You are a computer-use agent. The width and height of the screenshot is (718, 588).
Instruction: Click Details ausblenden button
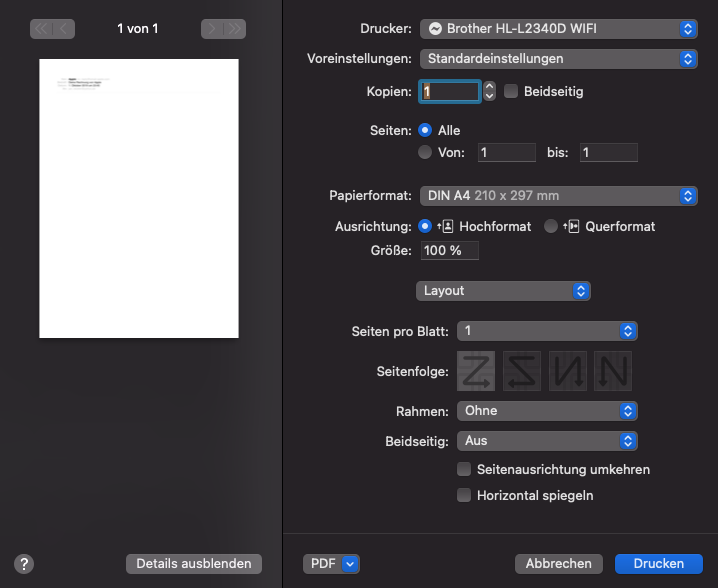194,564
